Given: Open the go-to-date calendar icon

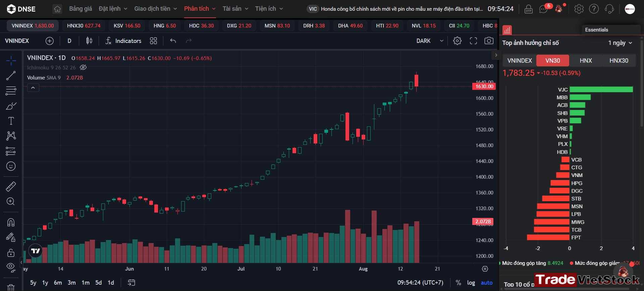Looking at the screenshot, I should (131, 283).
